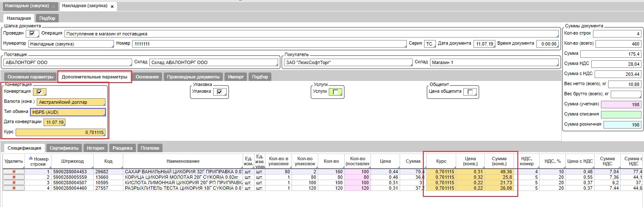The width and height of the screenshot is (644, 207).
Task: Check the 'Цена общепита' checkbox
Action: click(x=470, y=91)
